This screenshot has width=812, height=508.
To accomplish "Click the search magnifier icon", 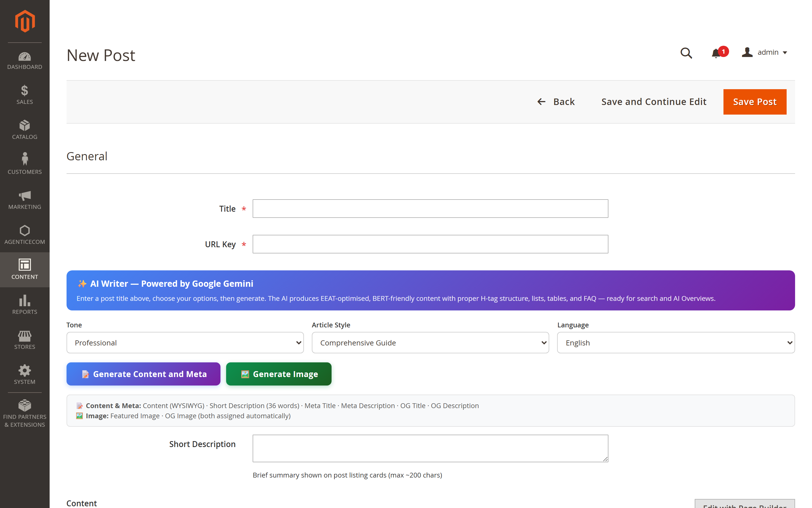I will (686, 53).
